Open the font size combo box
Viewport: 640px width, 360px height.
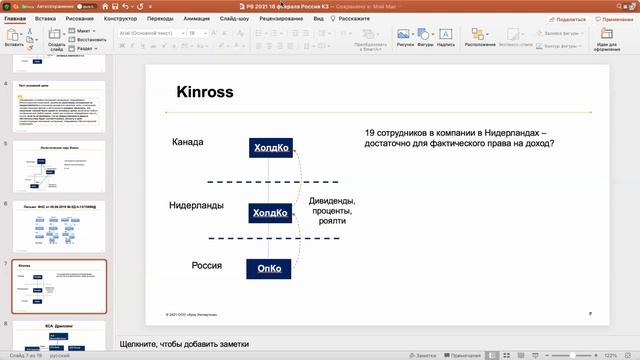pos(198,33)
